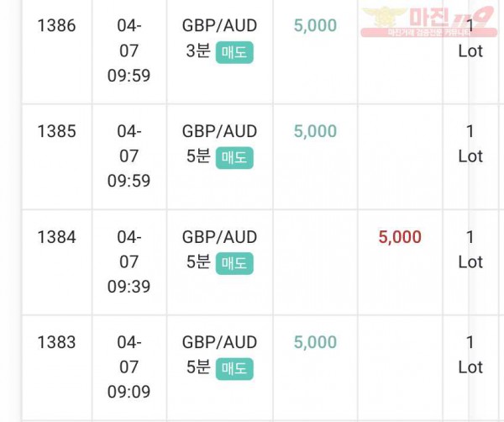Screen dimensions: 504x422
Task: Click the 매도 badge in row 1386
Action: click(x=234, y=52)
